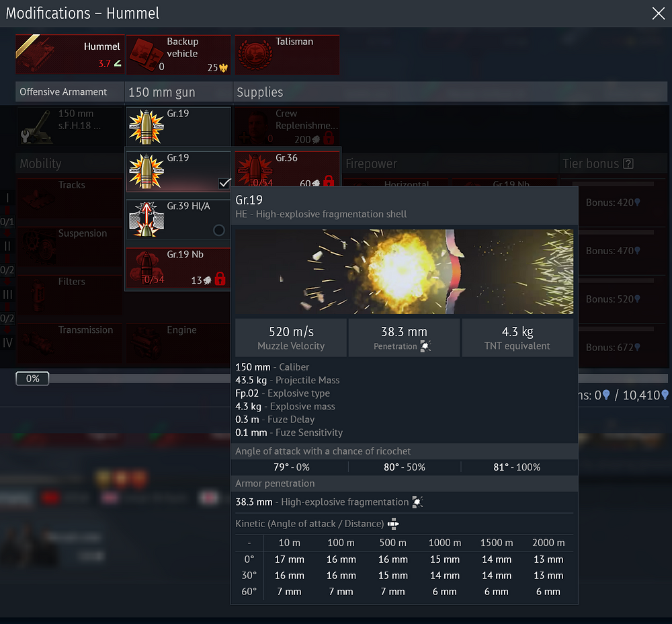This screenshot has width=672, height=624.
Task: Click the Fp.02 Explosive type line
Action: tap(282, 393)
